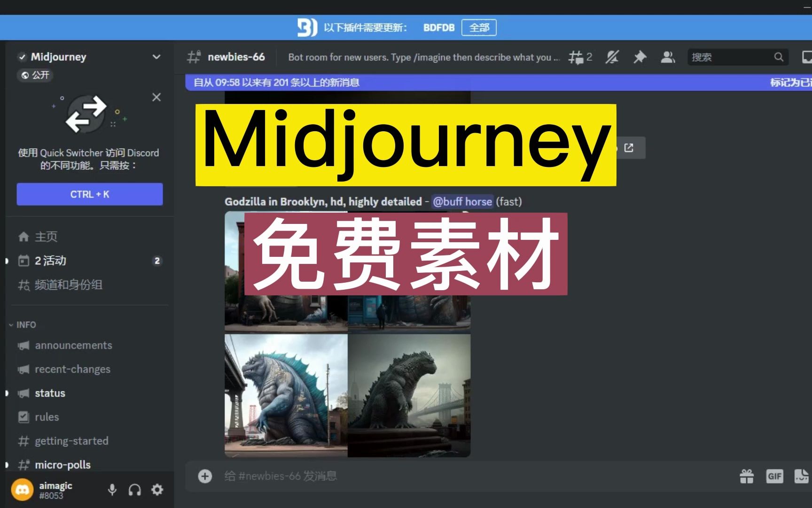
Task: Deafen audio with the headphones icon
Action: click(135, 490)
